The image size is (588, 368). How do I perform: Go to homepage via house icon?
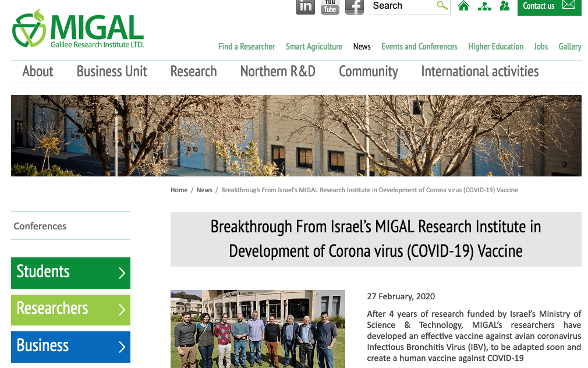pos(464,6)
